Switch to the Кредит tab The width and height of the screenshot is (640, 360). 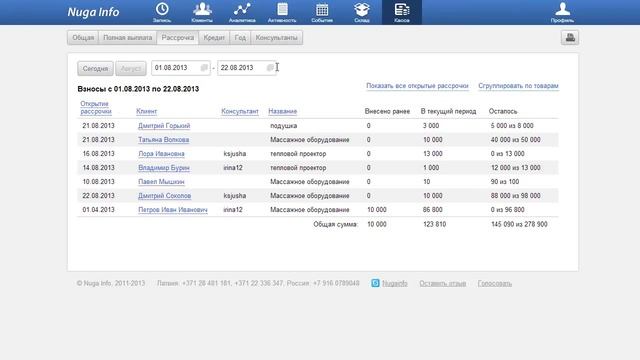[214, 38]
